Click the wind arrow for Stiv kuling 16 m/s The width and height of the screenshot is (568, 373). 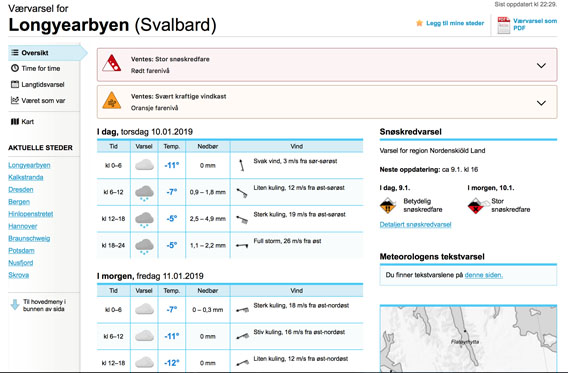tap(242, 336)
